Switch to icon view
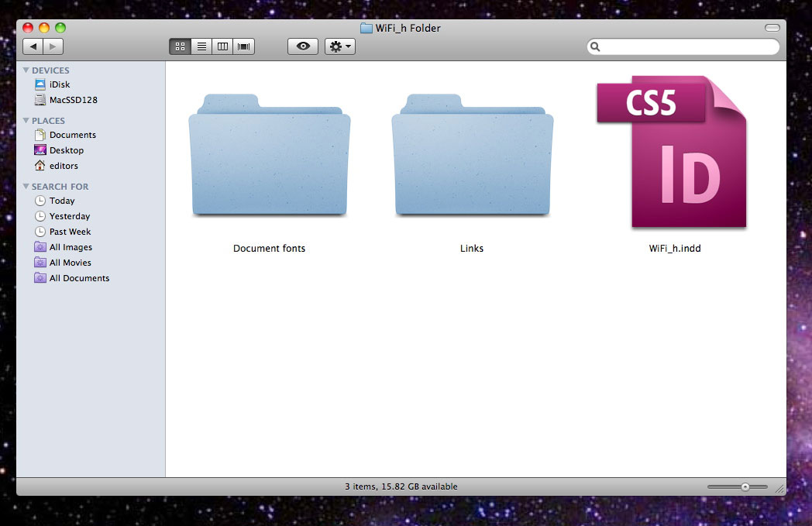812x526 pixels. [x=181, y=46]
